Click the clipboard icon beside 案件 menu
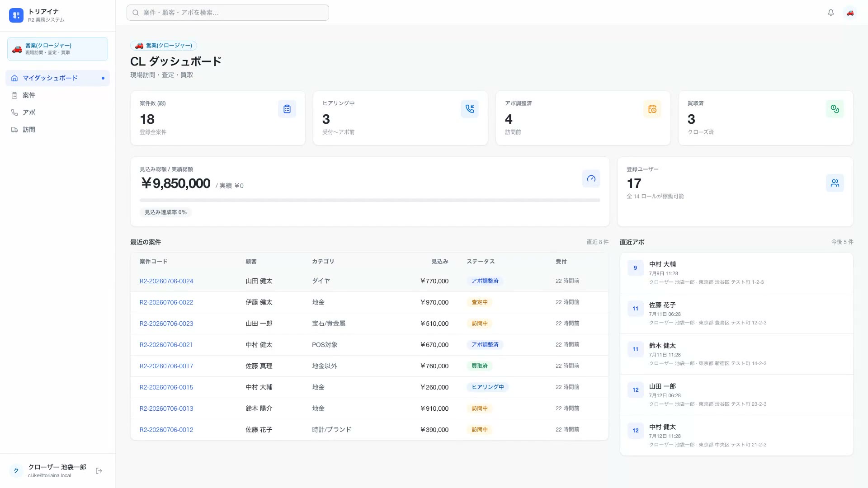 14,95
